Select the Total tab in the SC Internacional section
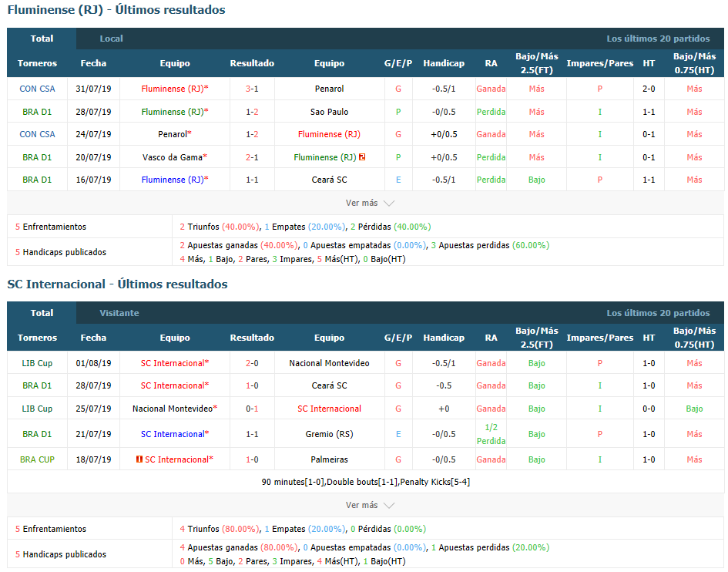This screenshot has height=572, width=728. click(x=42, y=313)
